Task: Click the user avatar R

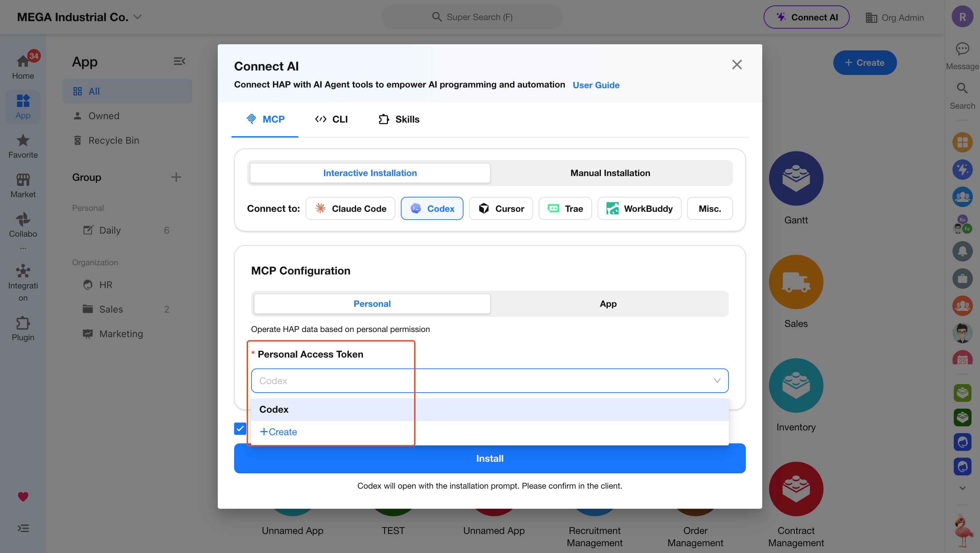Action: coord(962,17)
